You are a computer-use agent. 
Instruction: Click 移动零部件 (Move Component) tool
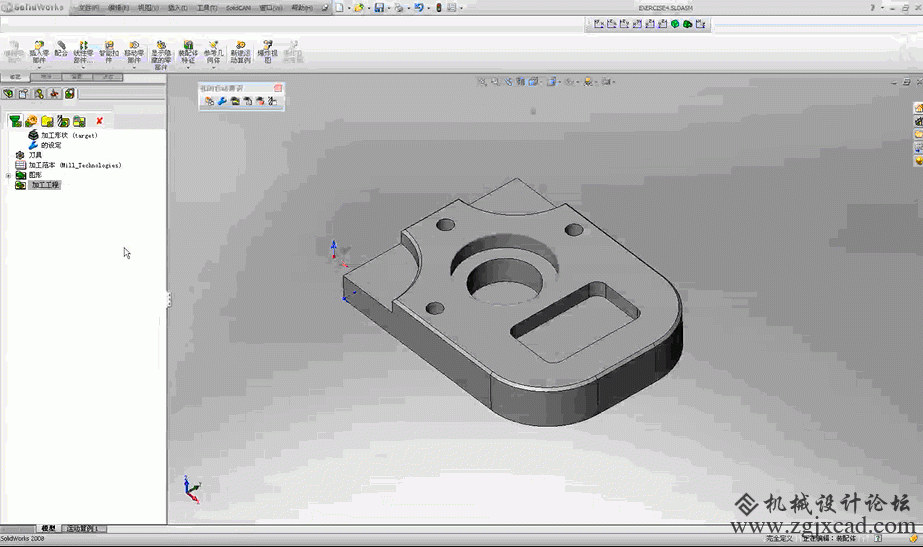coord(134,52)
